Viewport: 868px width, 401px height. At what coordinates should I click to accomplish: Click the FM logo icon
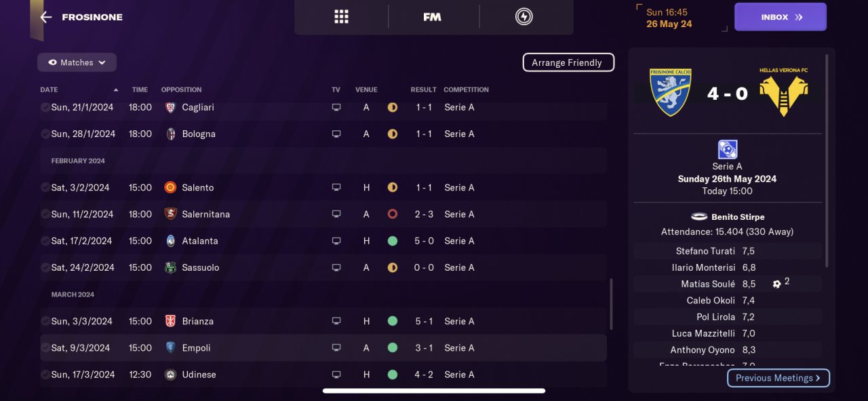(432, 17)
